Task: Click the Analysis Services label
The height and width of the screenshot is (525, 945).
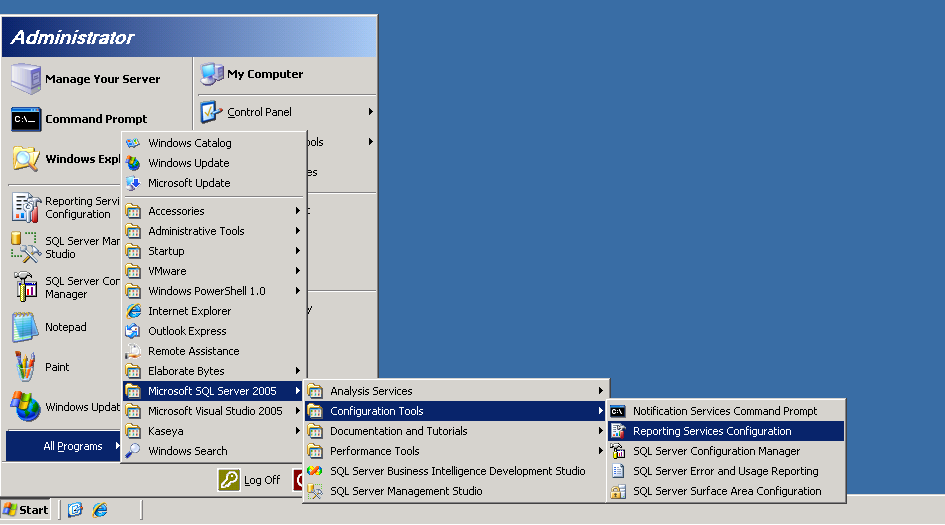Action: [x=371, y=391]
